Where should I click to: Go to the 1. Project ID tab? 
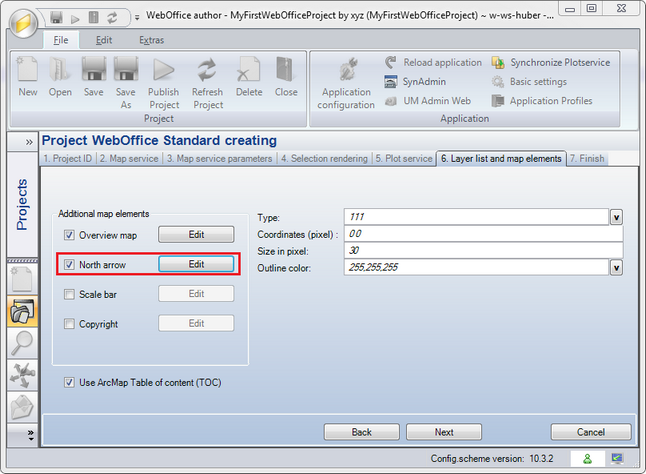point(68,159)
